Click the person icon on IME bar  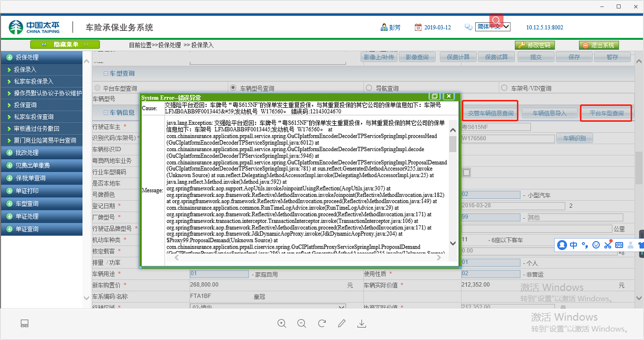(631, 245)
